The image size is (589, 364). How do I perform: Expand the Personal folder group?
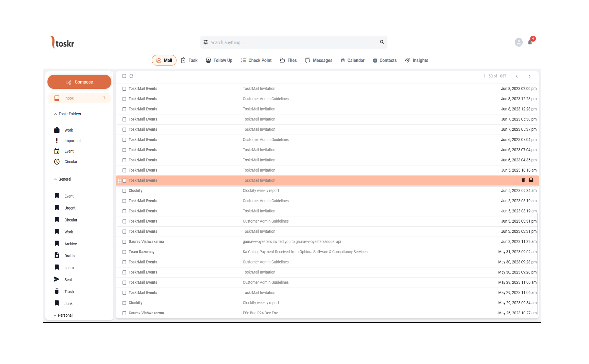(55, 315)
